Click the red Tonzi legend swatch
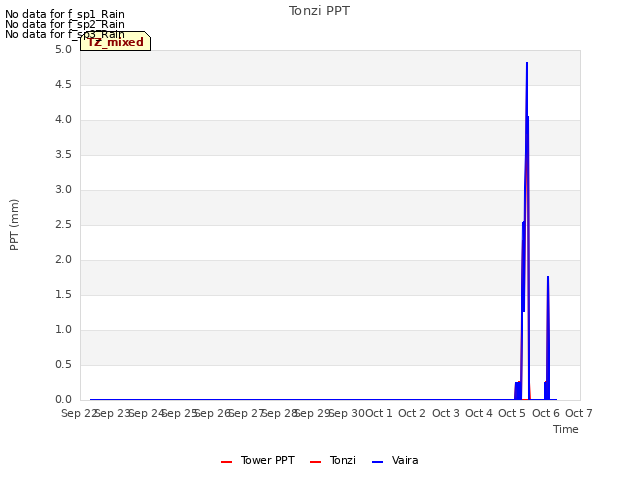 (316, 462)
